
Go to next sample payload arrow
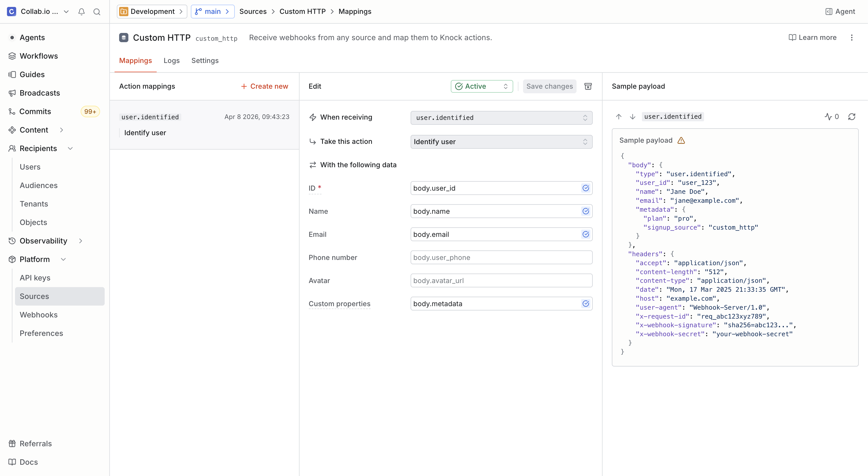pos(632,117)
